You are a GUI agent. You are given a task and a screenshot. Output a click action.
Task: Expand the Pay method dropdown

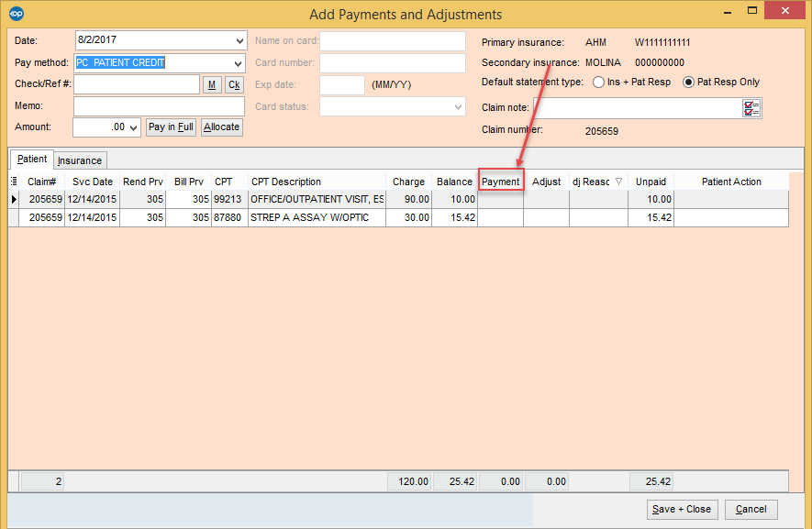238,63
